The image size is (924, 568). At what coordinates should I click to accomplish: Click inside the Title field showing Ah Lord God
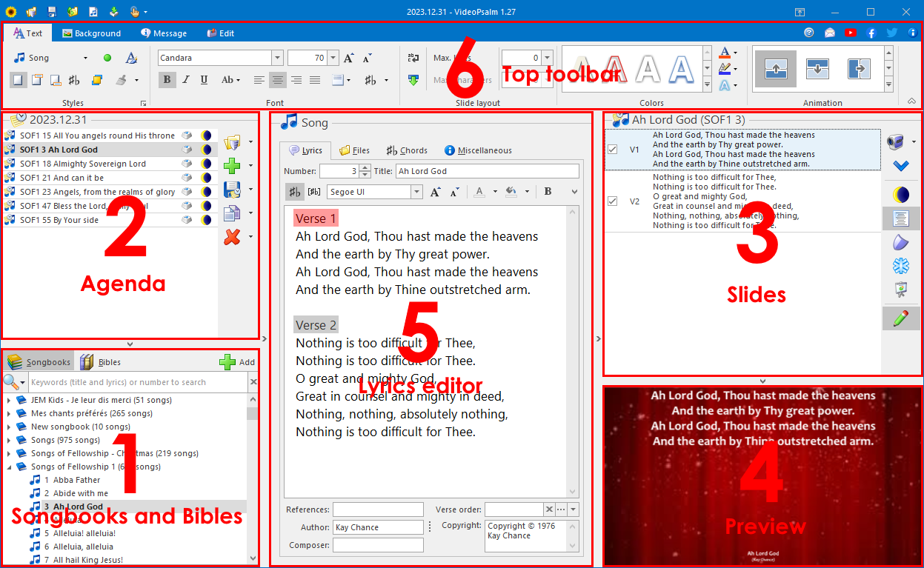[x=487, y=171]
